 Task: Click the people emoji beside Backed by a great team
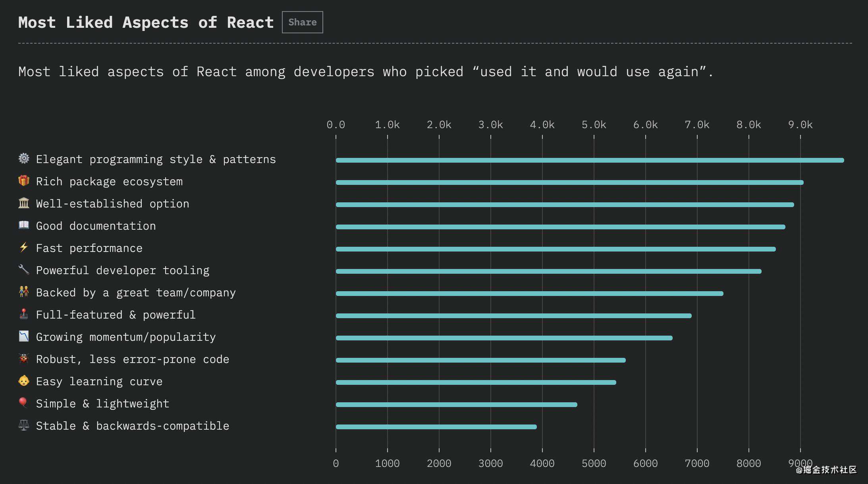[x=24, y=292]
